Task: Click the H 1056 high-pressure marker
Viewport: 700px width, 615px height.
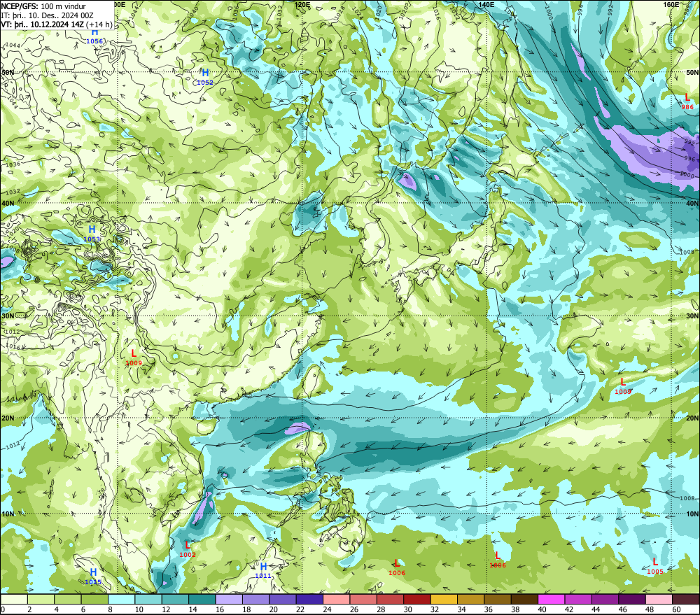Action: (x=94, y=36)
